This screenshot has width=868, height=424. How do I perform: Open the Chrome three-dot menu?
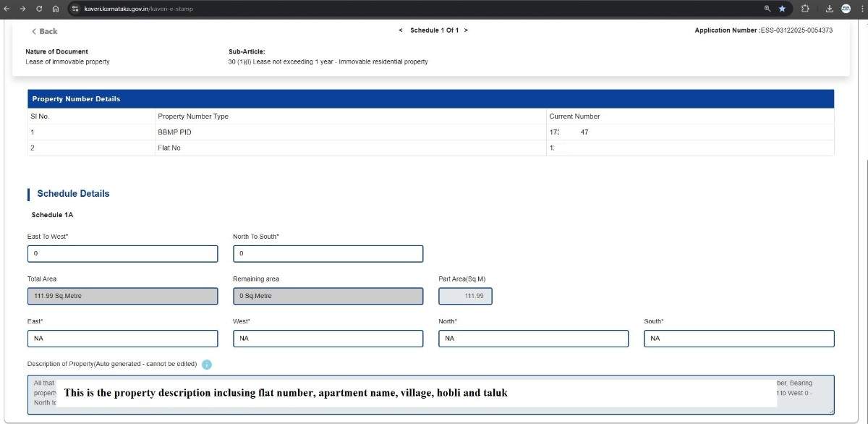pyautogui.click(x=861, y=9)
